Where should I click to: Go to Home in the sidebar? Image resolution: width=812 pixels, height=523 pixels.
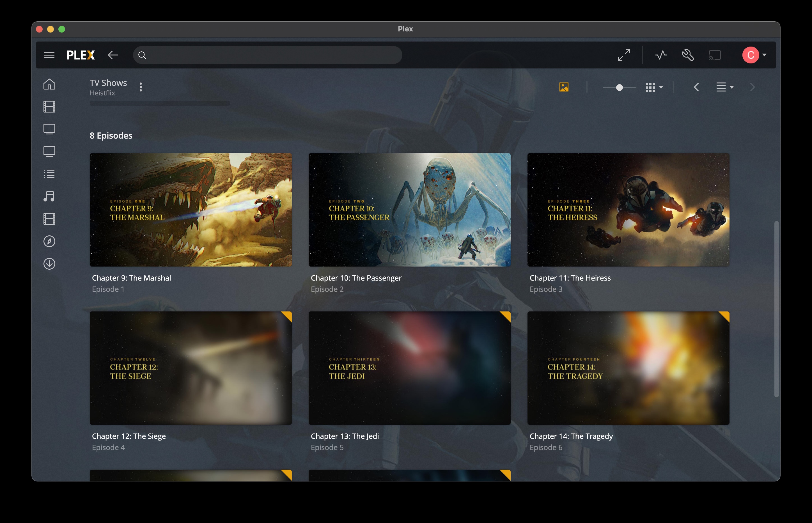coord(49,84)
